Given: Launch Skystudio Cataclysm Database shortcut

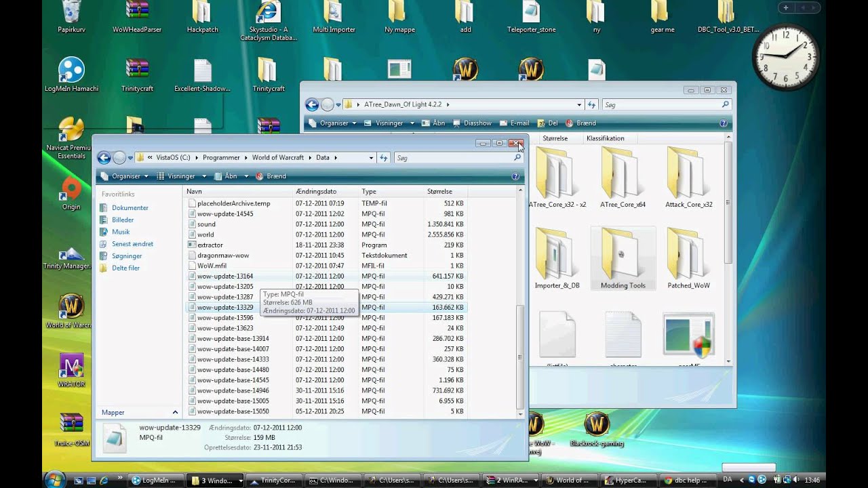Looking at the screenshot, I should (x=269, y=20).
